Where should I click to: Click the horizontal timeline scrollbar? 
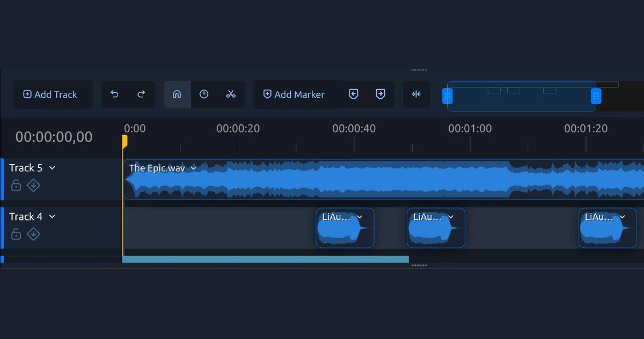[266, 260]
